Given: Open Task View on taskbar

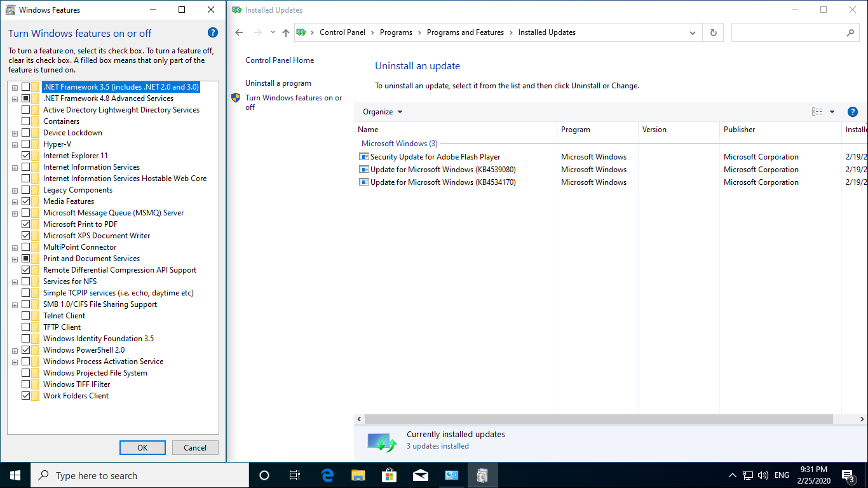Looking at the screenshot, I should point(295,475).
